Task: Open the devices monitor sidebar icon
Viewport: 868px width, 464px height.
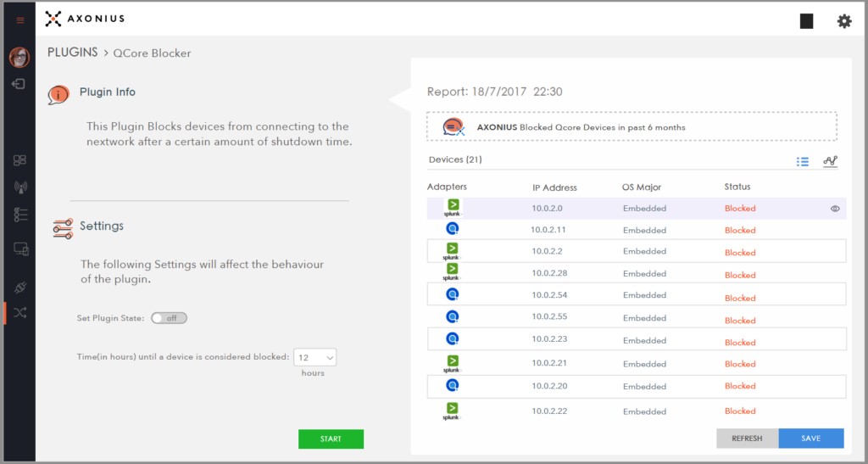Action: tap(20, 249)
